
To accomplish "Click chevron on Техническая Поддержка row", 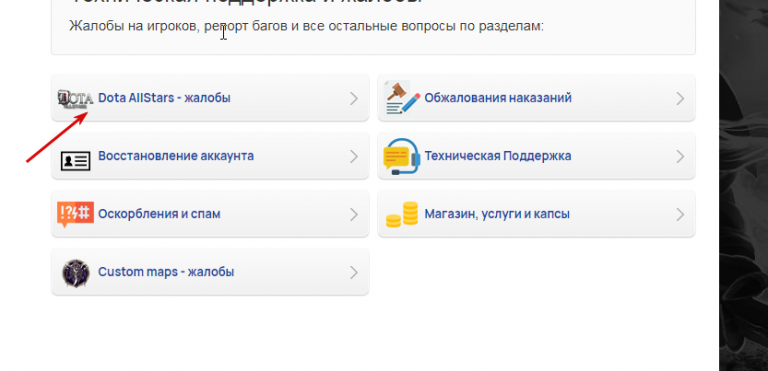I will click(x=680, y=156).
